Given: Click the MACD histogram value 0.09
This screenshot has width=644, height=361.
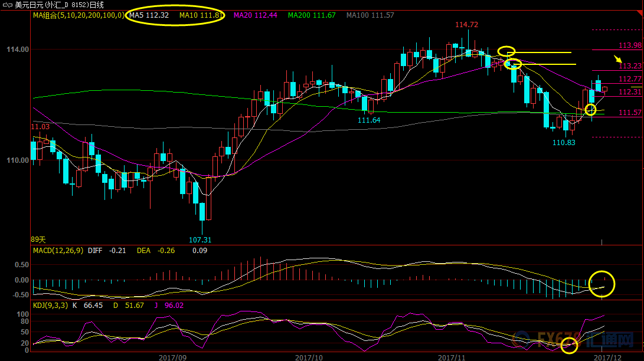Looking at the screenshot, I should pos(200,251).
